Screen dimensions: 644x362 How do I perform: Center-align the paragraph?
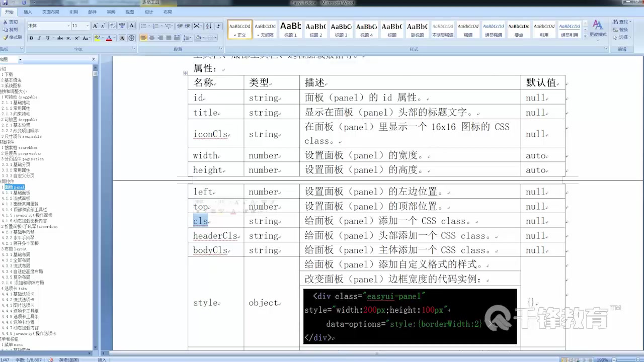(x=152, y=38)
